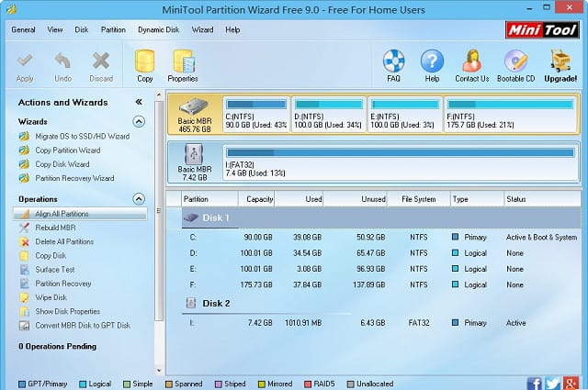Open the Help menu
Image resolution: width=588 pixels, height=390 pixels.
tap(232, 29)
